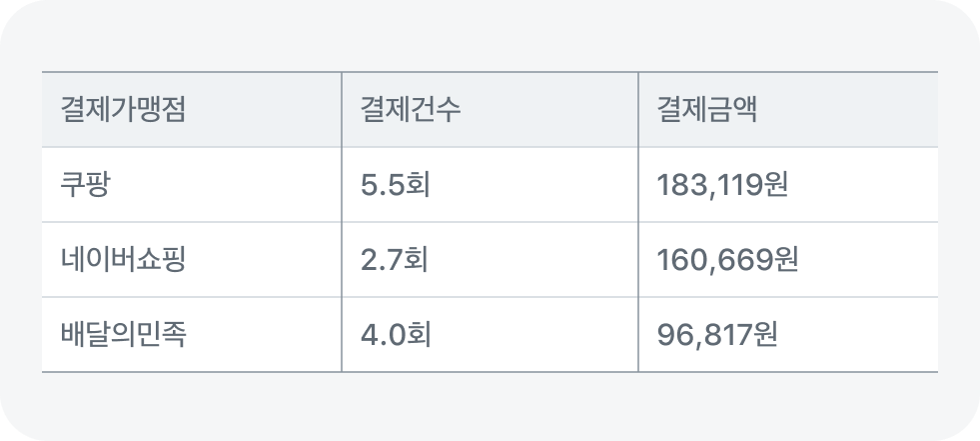Viewport: 980px width, 441px height.
Task: Click the divider between 2.7회 and 160,669원
Action: click(638, 260)
